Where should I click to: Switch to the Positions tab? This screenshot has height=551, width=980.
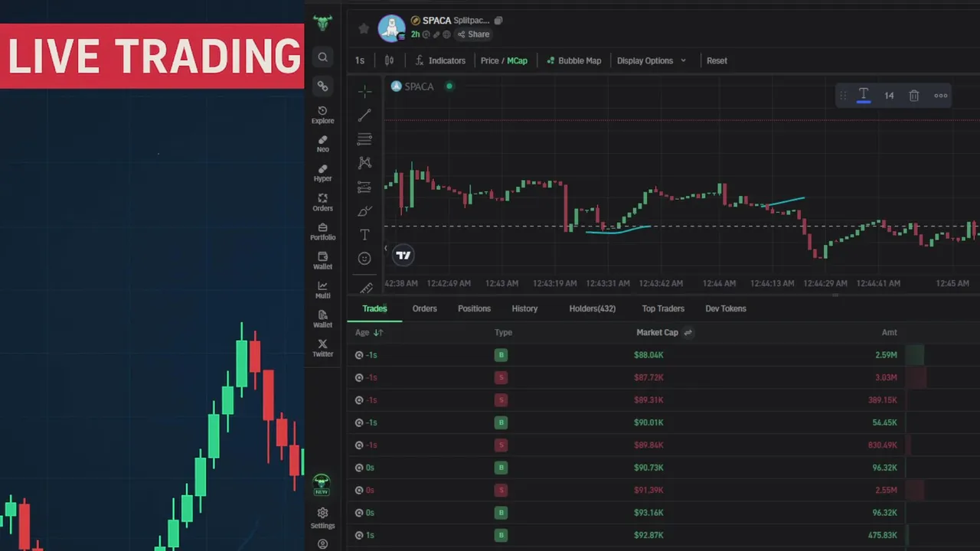(474, 308)
